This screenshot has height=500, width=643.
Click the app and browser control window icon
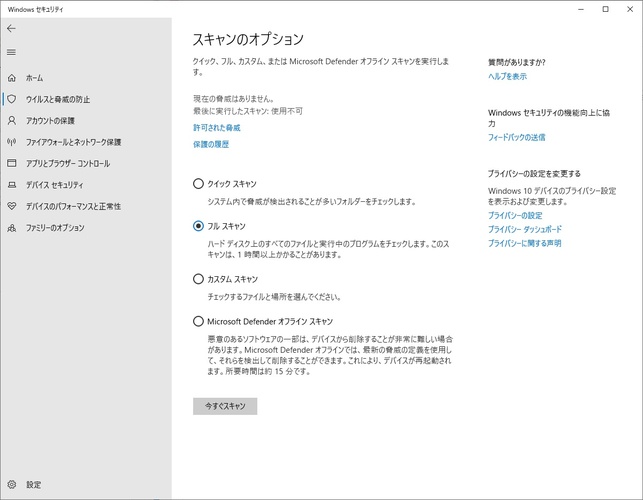[x=12, y=163]
